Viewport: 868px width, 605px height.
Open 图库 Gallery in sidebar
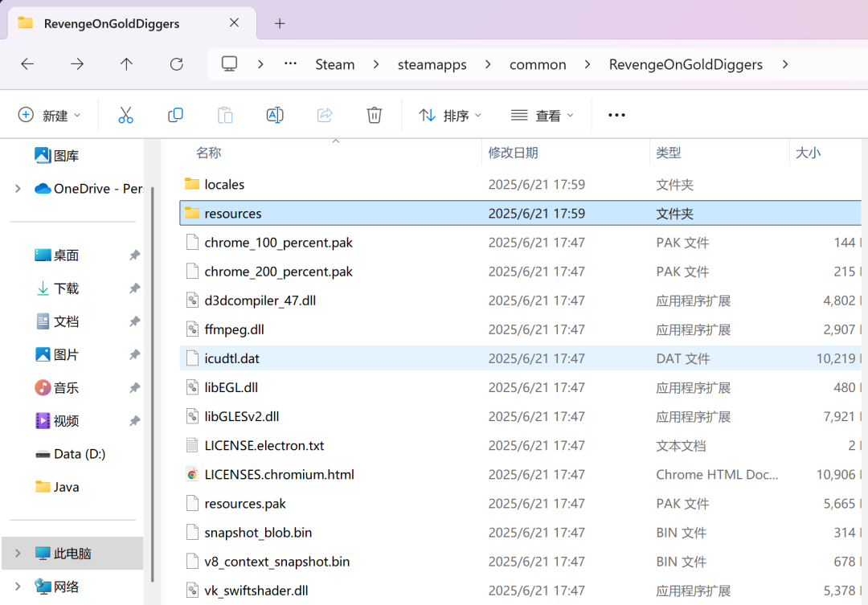[56, 156]
